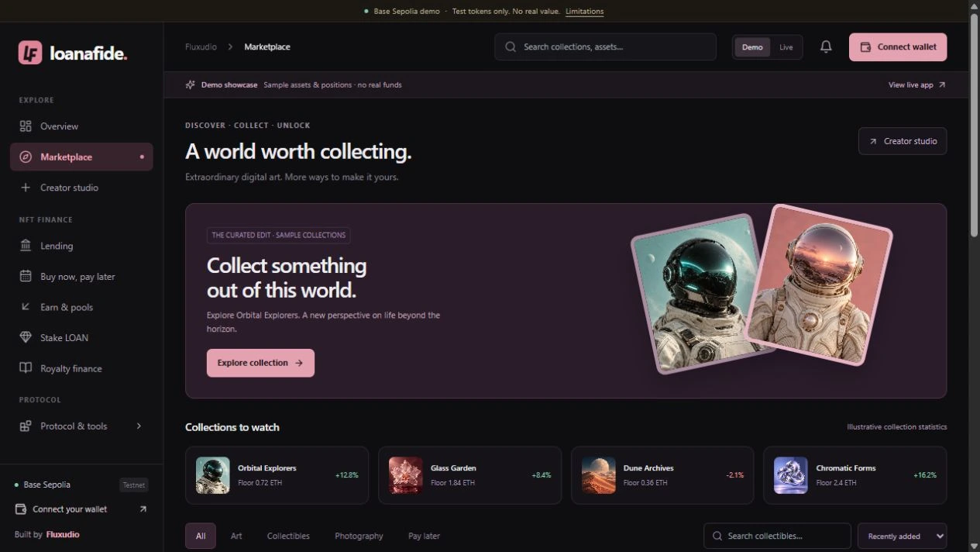Screen dimensions: 980x552
Task: Click the sparkle icon beside Demo showcase
Action: (191, 85)
